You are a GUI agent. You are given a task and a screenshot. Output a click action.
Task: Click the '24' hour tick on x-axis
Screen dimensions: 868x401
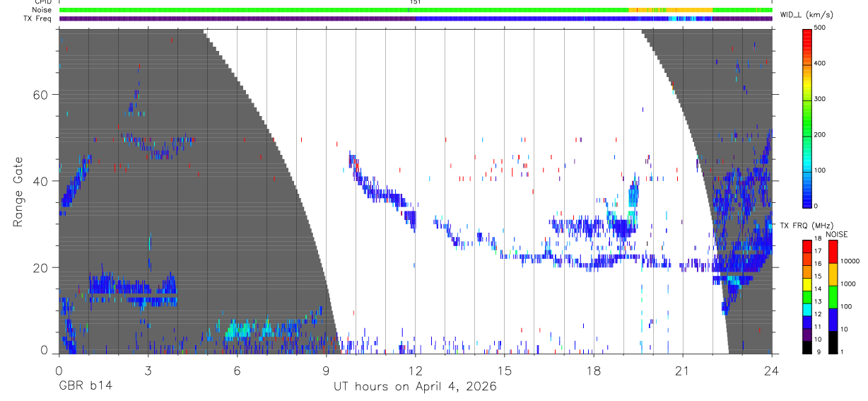pos(771,371)
